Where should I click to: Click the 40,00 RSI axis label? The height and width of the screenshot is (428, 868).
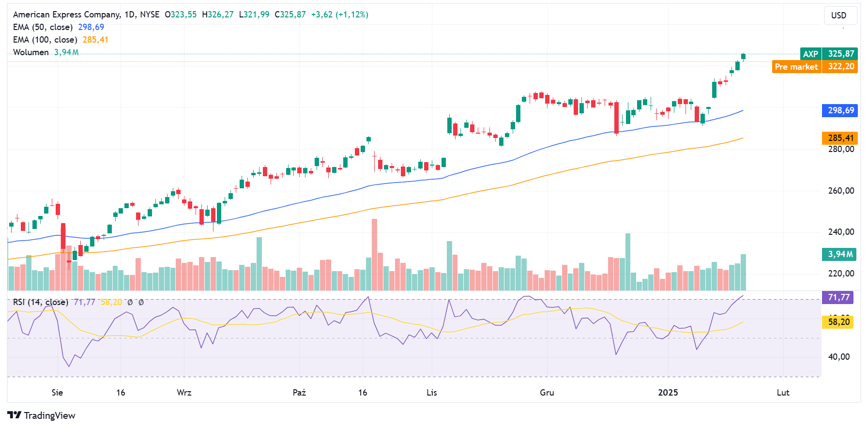point(839,357)
